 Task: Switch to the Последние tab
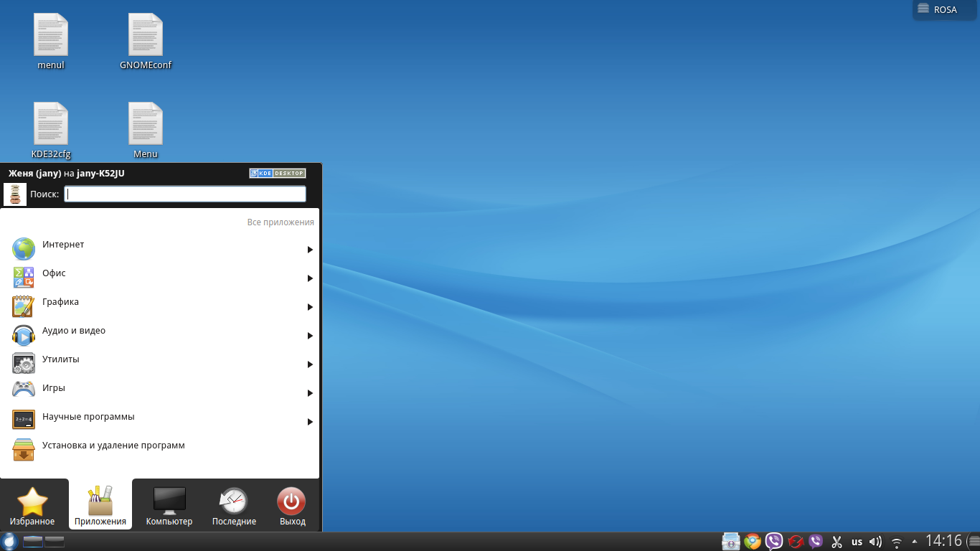coord(234,505)
